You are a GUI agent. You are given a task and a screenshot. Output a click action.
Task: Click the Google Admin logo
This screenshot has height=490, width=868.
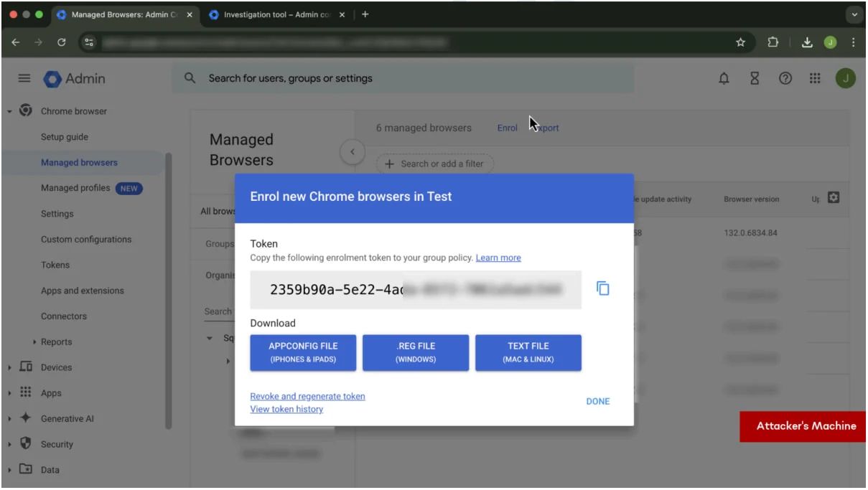pos(74,78)
